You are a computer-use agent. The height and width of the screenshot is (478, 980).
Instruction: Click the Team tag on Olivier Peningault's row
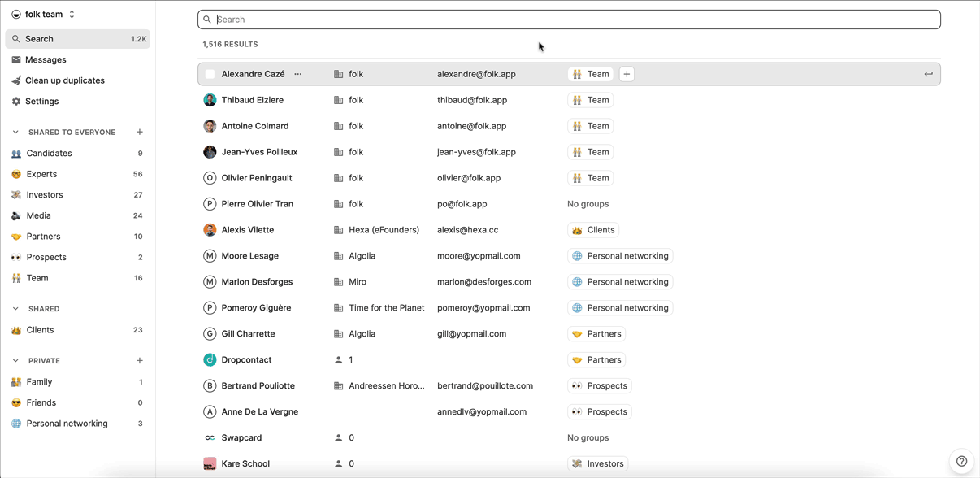pos(591,178)
